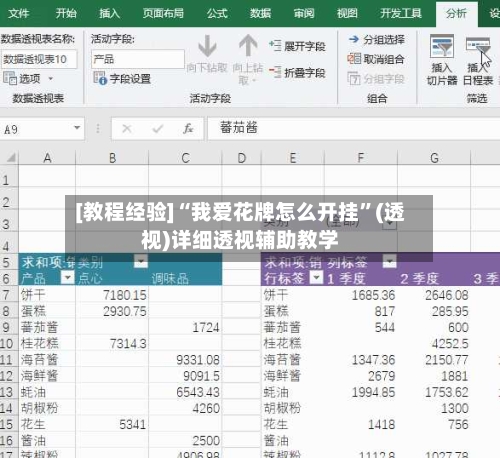Screen dimensions: 500x458
Task: Select column B header
Action: (x=112, y=158)
